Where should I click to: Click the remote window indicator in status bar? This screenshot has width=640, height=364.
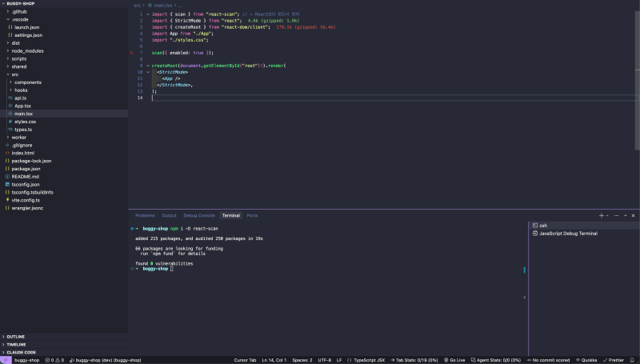(6, 360)
